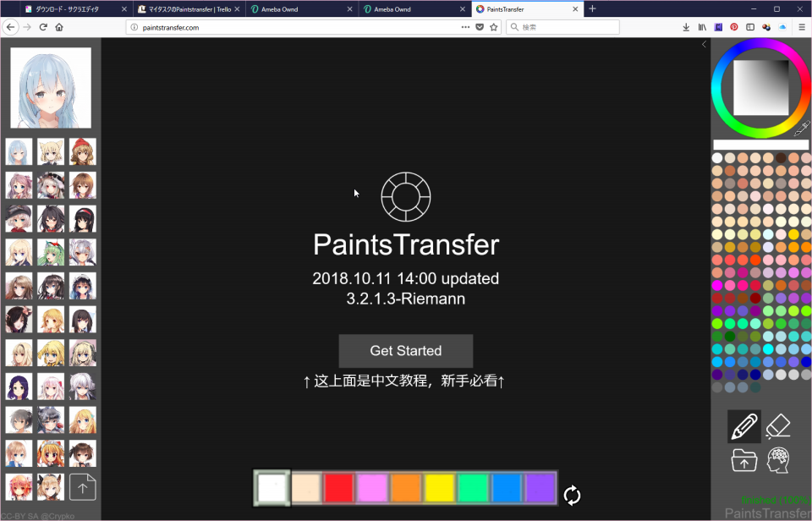Select the pencil drawing tool
This screenshot has width=812, height=521.
tap(744, 426)
